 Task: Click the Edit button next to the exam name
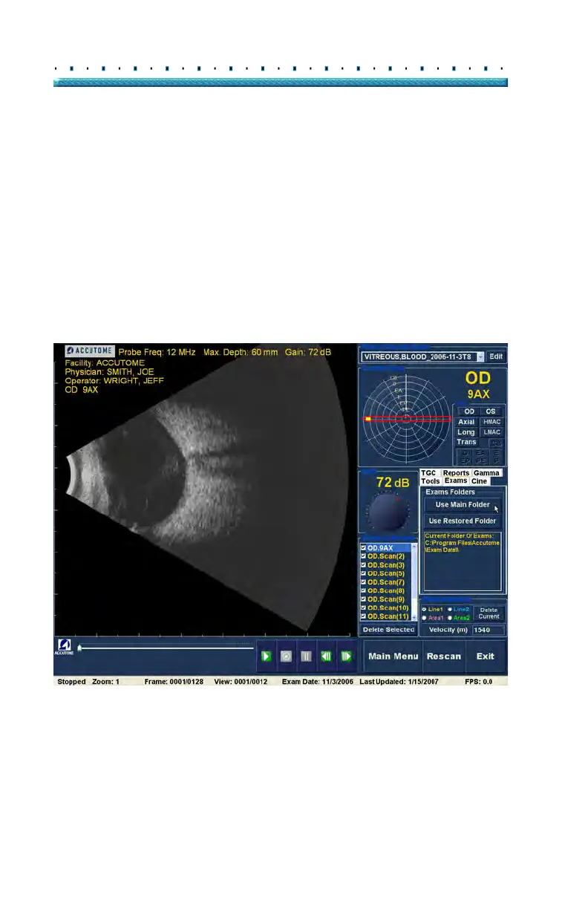[496, 357]
